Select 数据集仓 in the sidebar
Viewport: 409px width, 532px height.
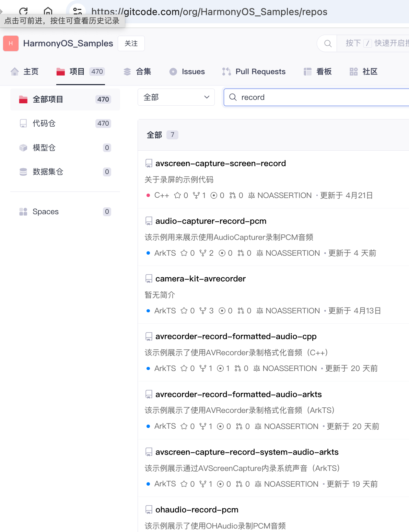click(65, 172)
